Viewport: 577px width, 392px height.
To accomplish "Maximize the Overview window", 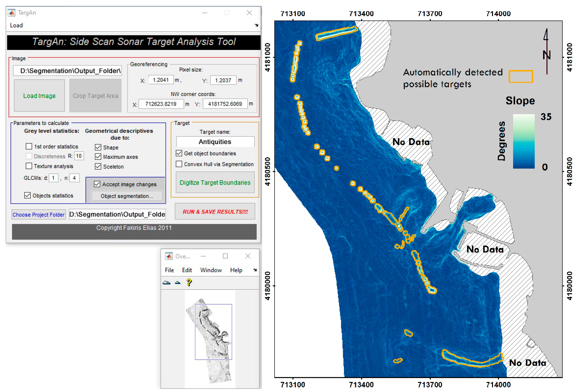I will (225, 256).
